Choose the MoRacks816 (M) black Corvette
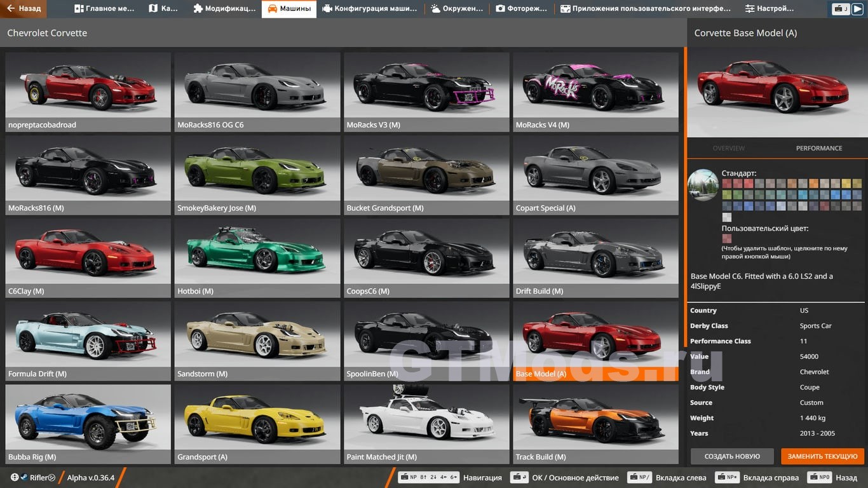 tap(88, 175)
